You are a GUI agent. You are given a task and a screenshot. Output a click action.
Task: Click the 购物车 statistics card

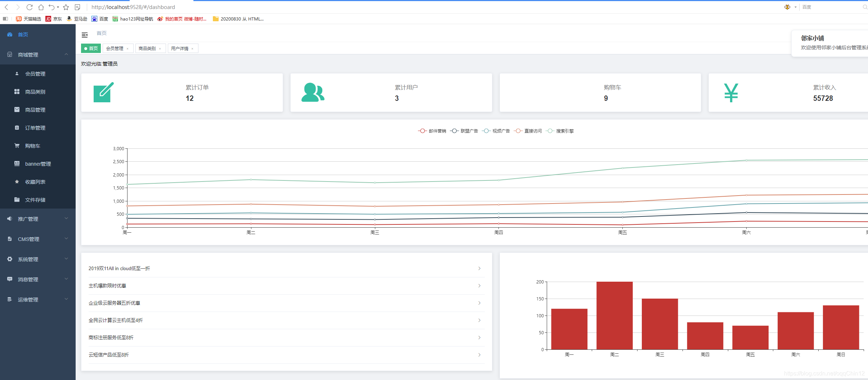(600, 93)
